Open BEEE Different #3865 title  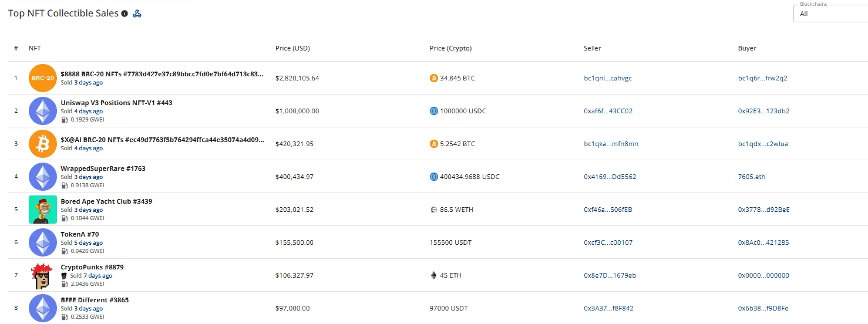[x=95, y=300]
